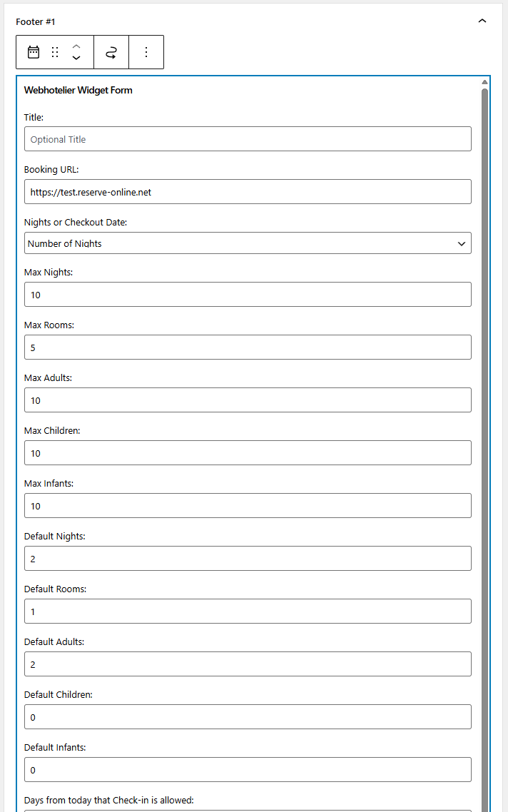Focus the Default Infants input box
508x812 pixels.
[246, 769]
